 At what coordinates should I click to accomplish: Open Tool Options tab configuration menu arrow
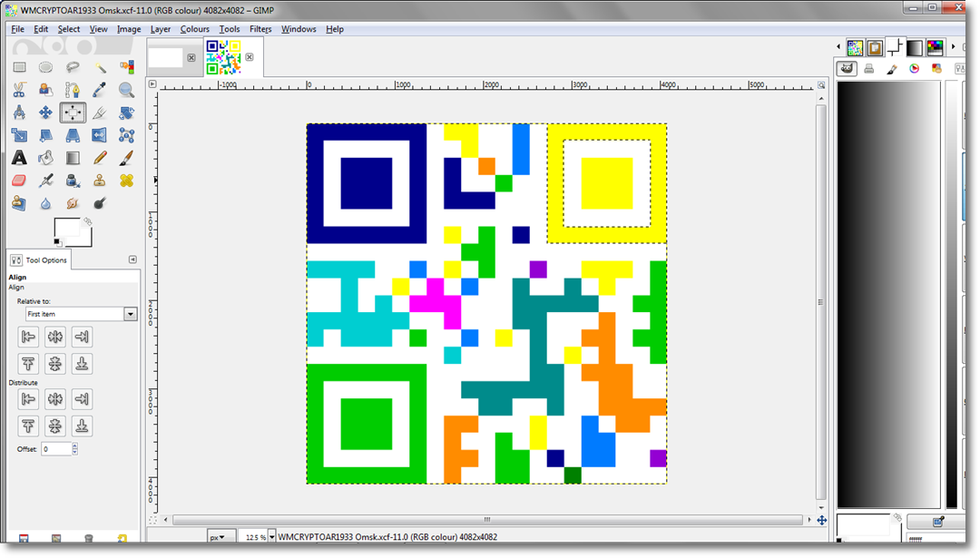pyautogui.click(x=132, y=259)
